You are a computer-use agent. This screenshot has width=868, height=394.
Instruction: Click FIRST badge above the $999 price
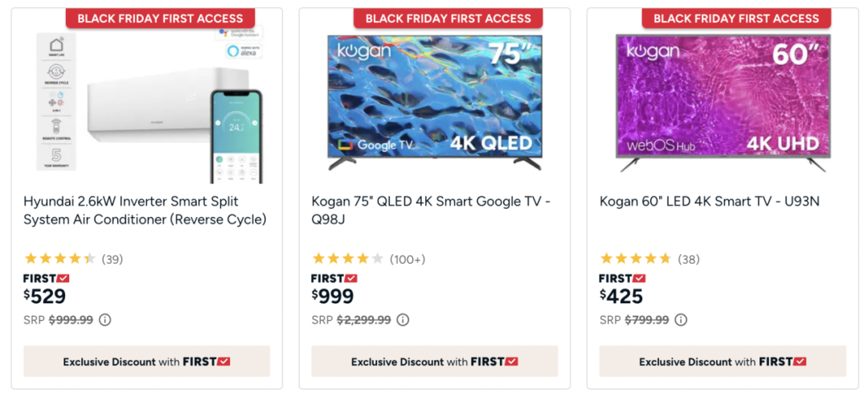tap(334, 278)
